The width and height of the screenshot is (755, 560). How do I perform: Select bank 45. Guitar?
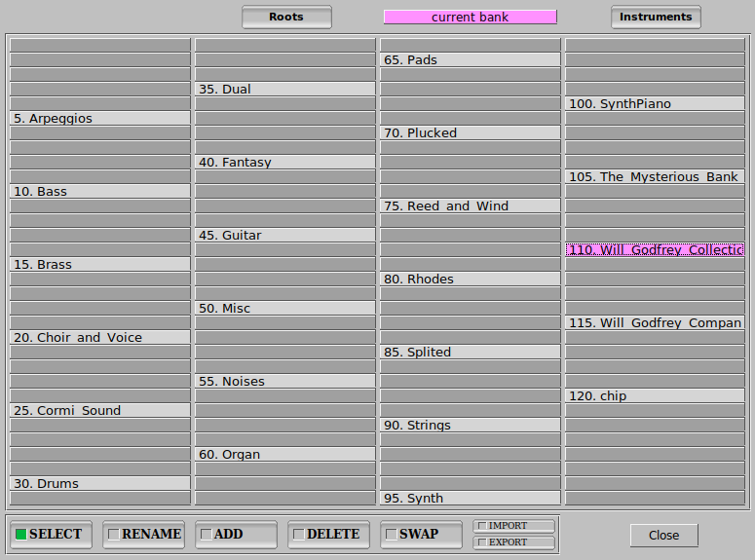coord(285,236)
